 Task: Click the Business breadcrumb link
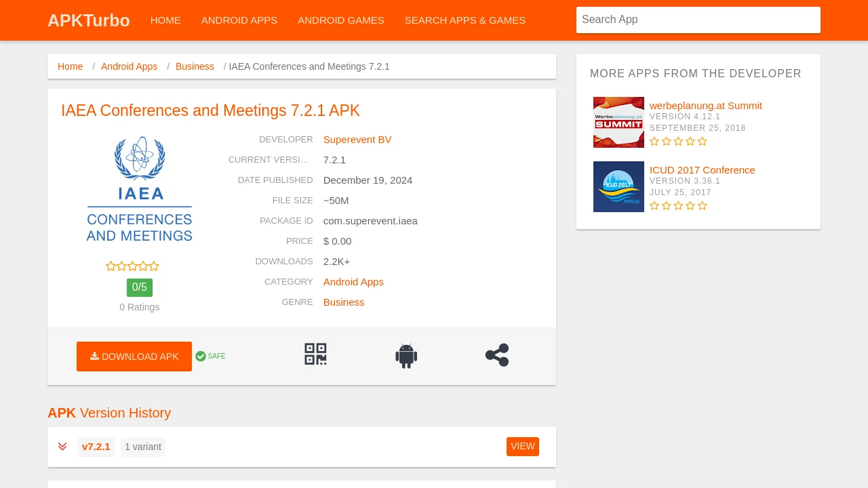[195, 66]
